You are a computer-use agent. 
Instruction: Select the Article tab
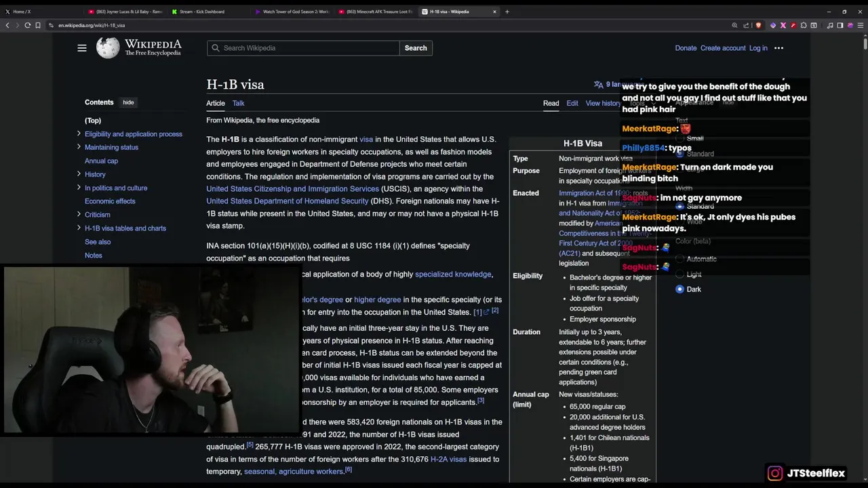(216, 103)
